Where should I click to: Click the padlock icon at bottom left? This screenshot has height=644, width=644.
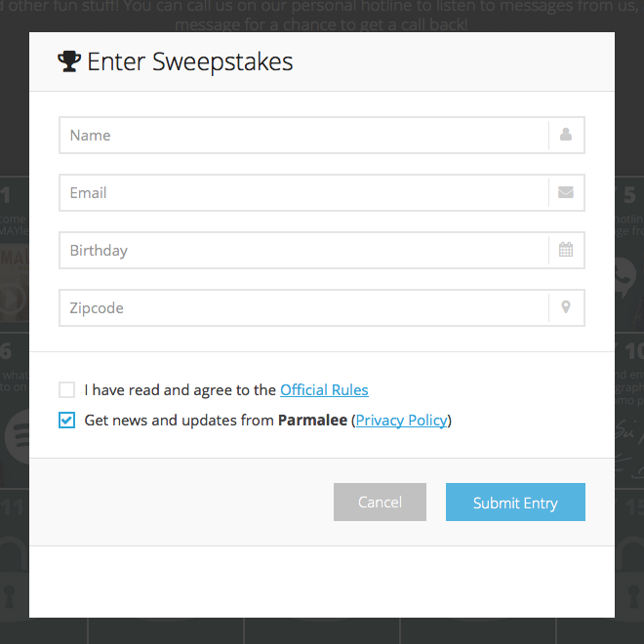click(13, 582)
